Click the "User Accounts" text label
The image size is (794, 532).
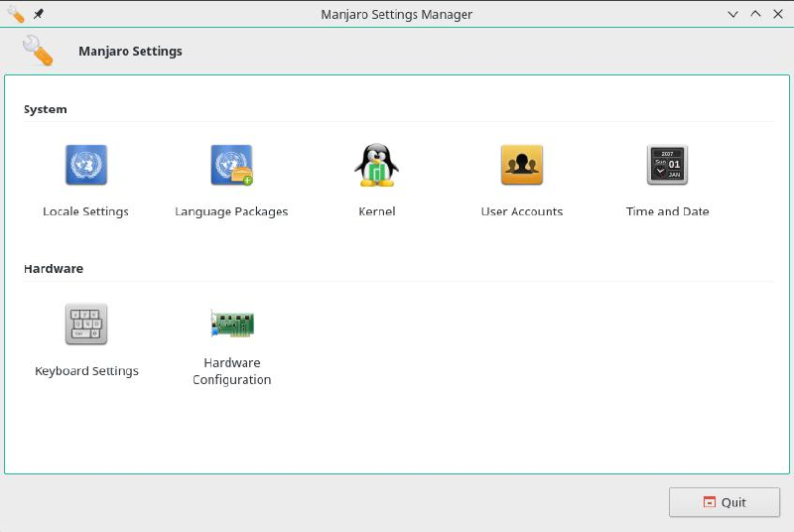(521, 211)
